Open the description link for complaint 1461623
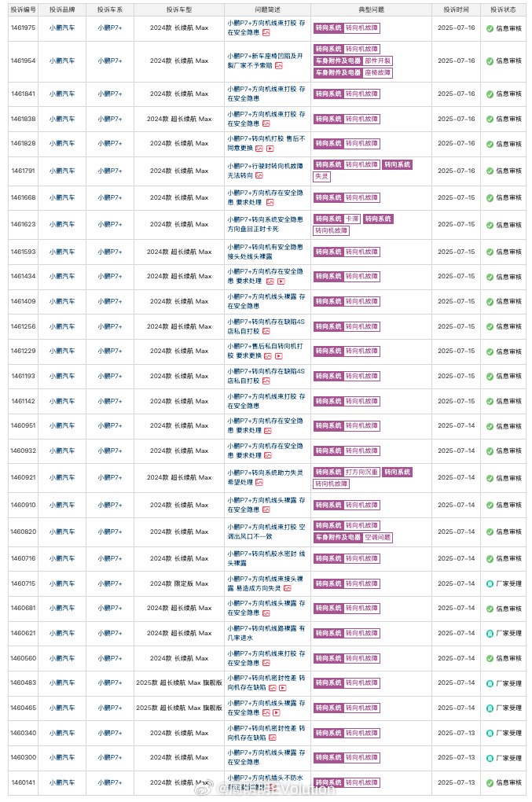 [x=266, y=225]
